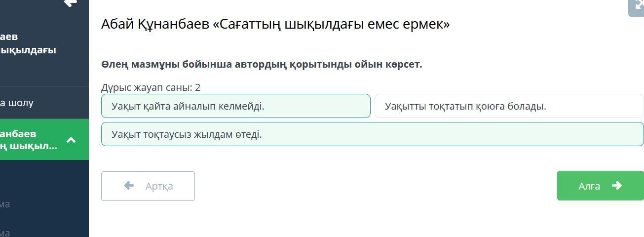Screen dimensions: 644x237
Task: Click the back arrow atop the sidebar
Action: (71, 3)
